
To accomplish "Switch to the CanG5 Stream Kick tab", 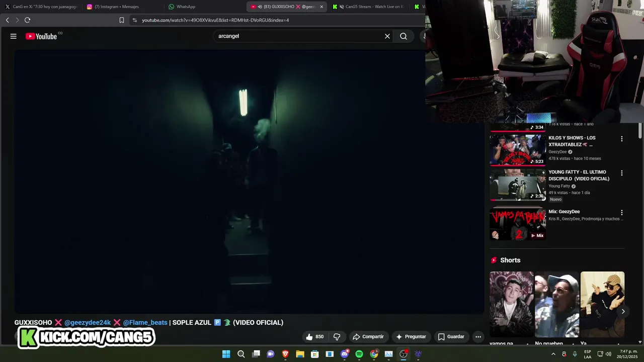I will coord(369,7).
